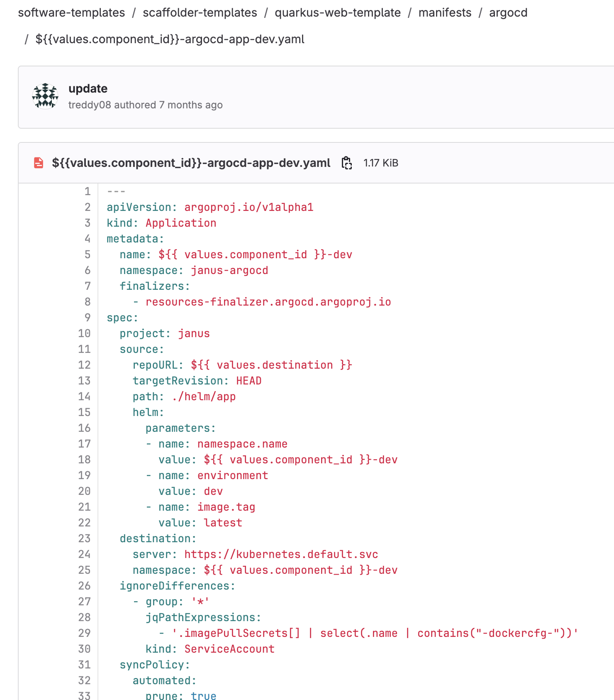614x700 pixels.
Task: Click the 'Application' kind value
Action: (x=181, y=223)
